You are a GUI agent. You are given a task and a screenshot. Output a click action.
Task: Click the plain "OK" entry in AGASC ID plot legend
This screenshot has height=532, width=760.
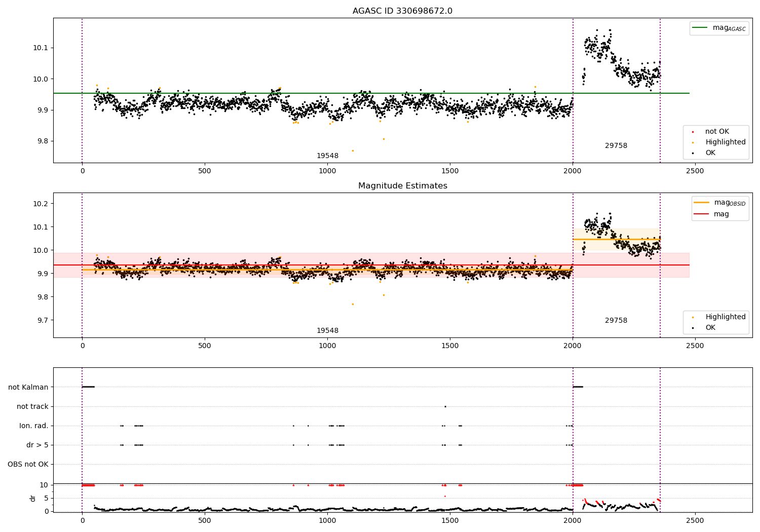click(710, 153)
